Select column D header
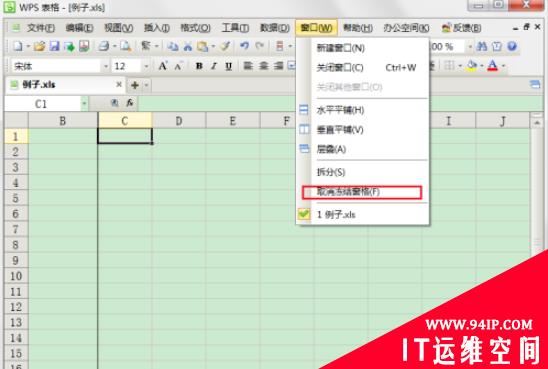This screenshot has width=548, height=369. pyautogui.click(x=179, y=121)
